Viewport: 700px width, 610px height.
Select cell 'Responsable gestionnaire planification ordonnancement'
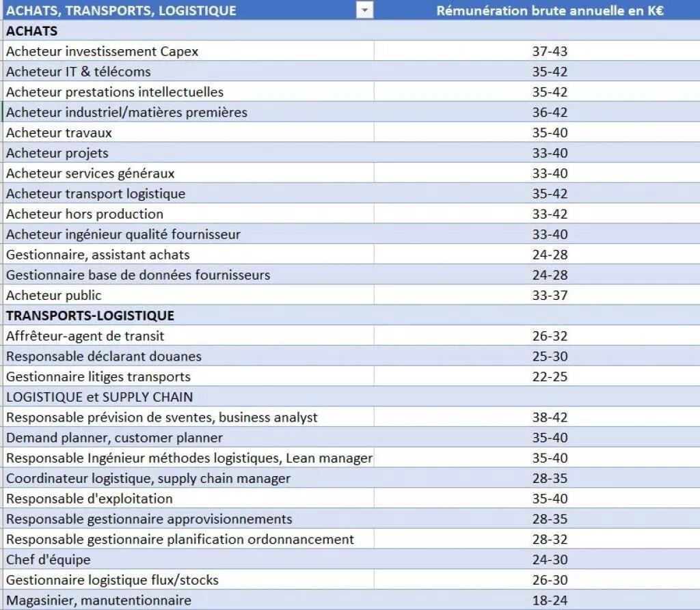point(189,538)
